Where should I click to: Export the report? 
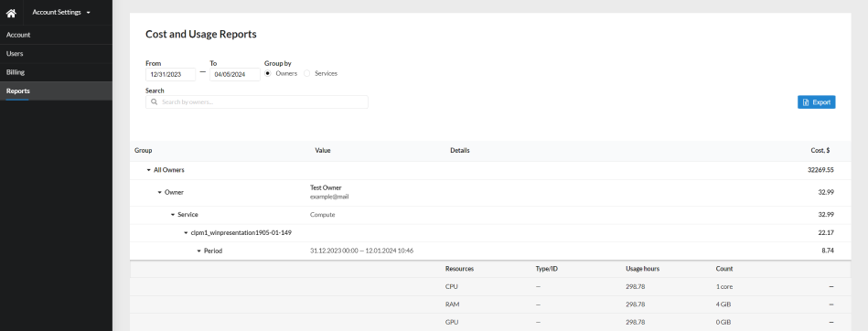click(817, 101)
